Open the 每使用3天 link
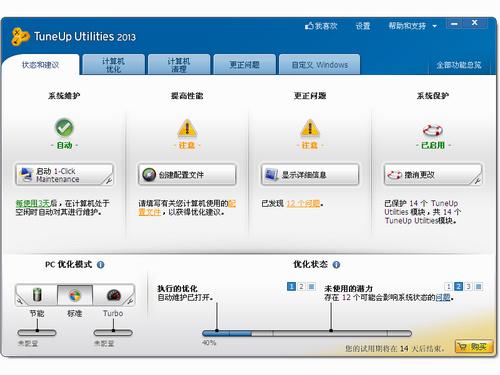This screenshot has height=375, width=500. point(33,203)
